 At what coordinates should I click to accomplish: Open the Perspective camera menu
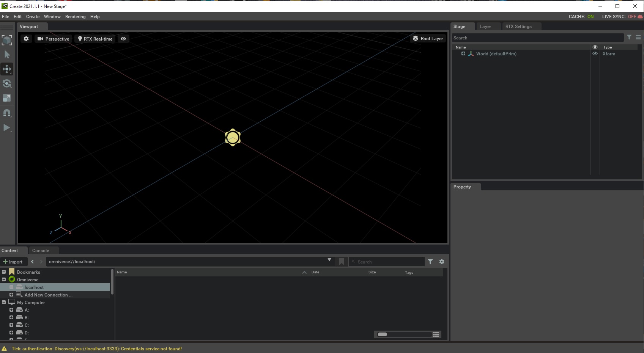(53, 39)
